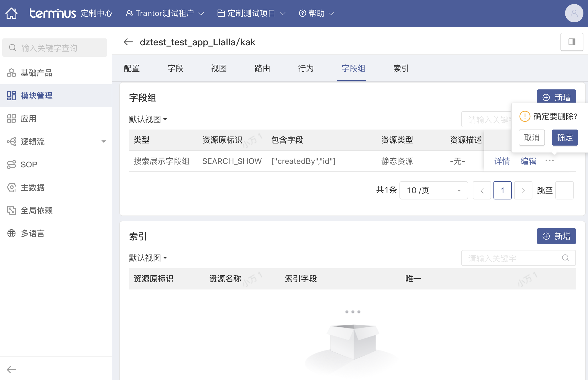Collapse the sidebar with bottom arrow

(11, 369)
